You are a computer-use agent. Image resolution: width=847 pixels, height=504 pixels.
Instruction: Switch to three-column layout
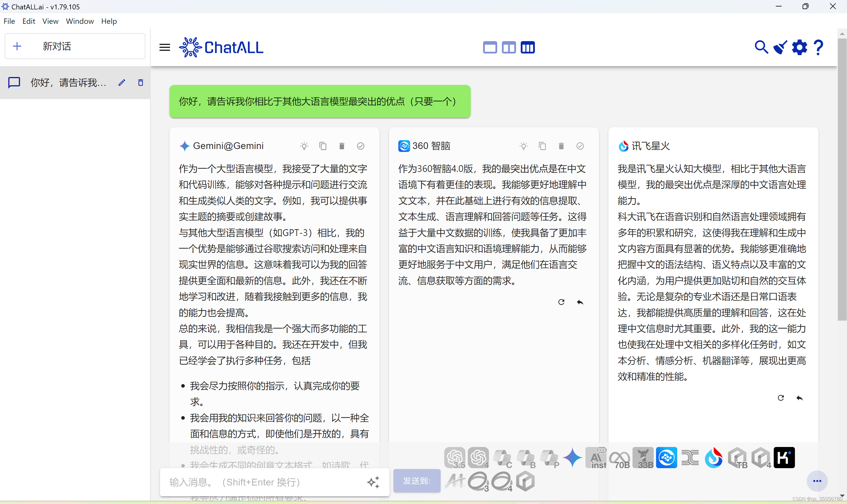(527, 47)
